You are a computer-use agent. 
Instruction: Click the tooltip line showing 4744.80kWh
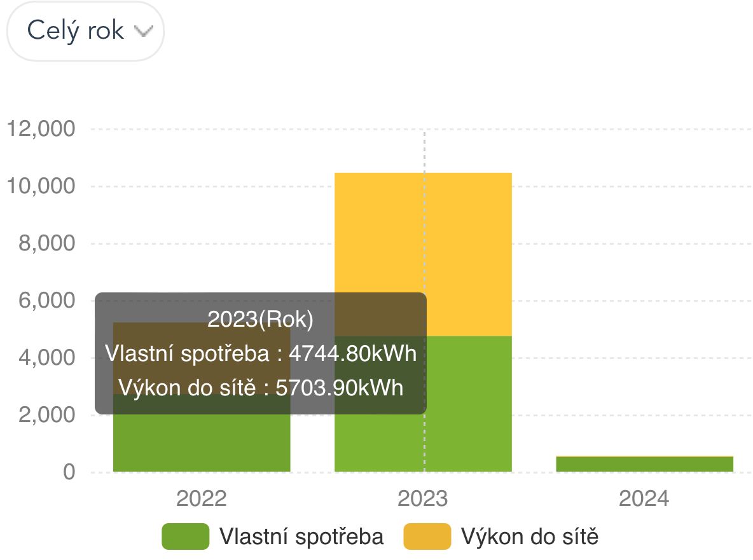(x=260, y=353)
